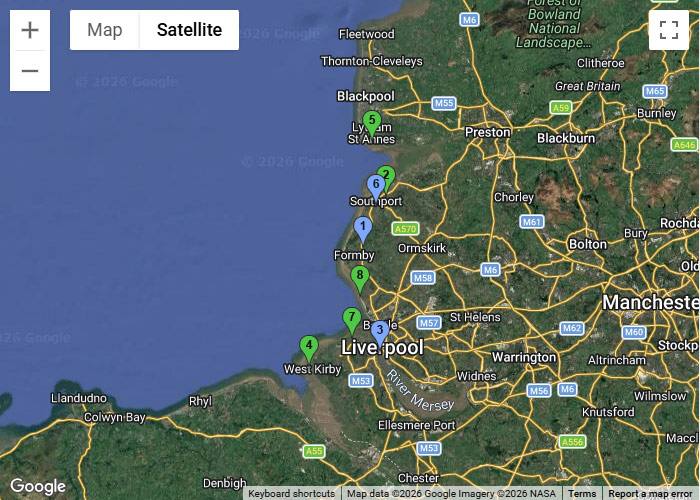700x500 pixels.
Task: Click the M57 road shield
Action: [x=429, y=322]
